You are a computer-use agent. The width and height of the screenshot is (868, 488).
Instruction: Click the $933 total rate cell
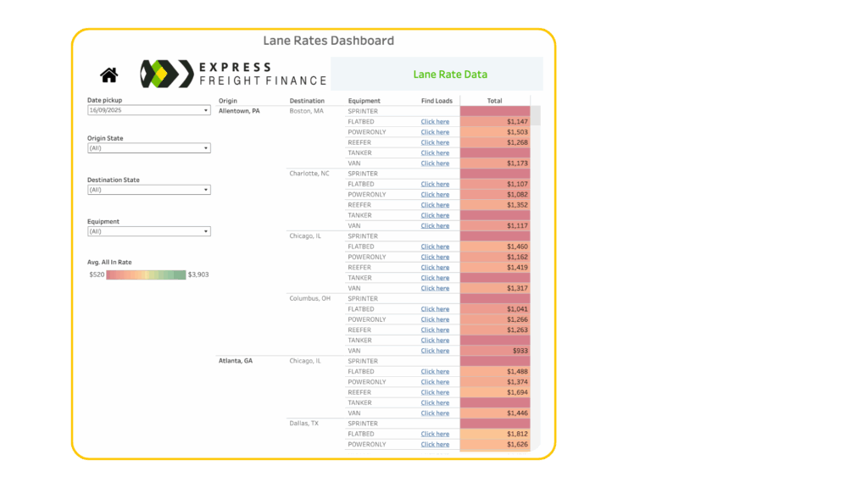[495, 351]
